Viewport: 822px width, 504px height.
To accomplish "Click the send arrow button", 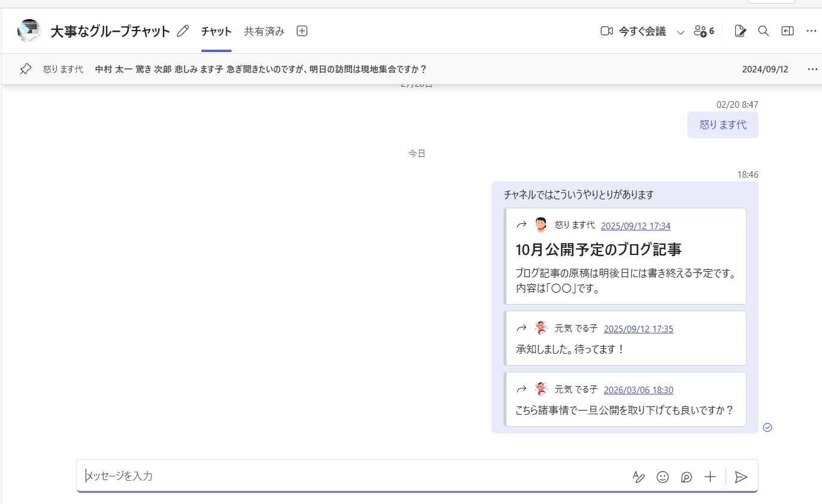I will 741,477.
